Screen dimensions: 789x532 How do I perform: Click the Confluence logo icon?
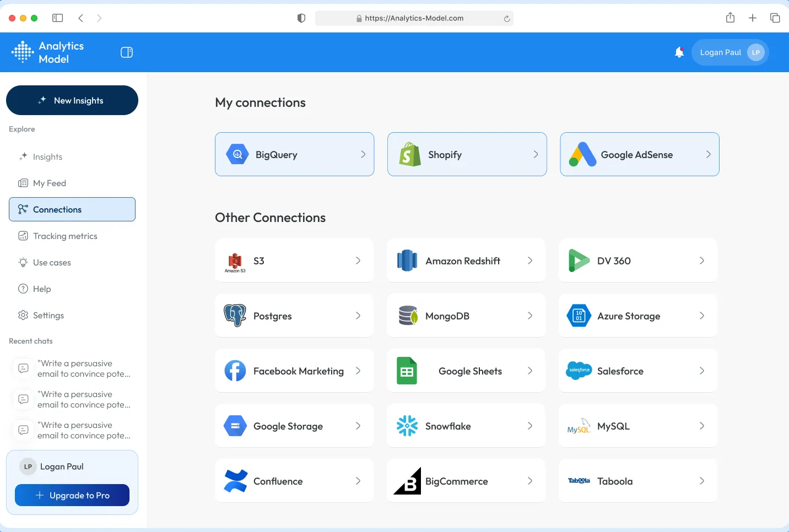click(235, 481)
